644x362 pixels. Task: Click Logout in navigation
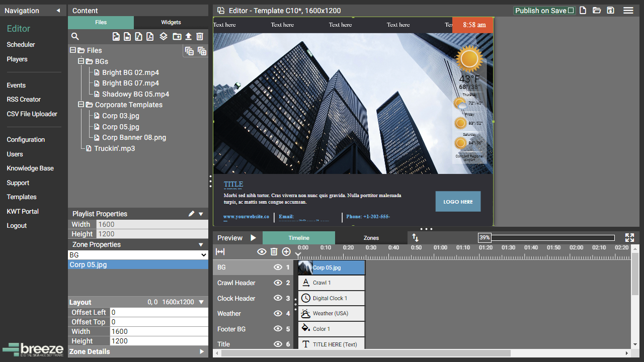click(17, 226)
